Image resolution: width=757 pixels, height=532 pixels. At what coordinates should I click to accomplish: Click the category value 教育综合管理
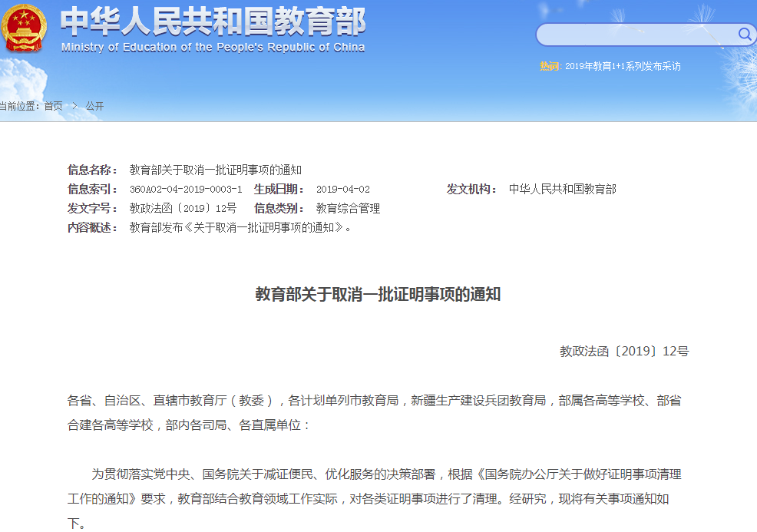(348, 209)
